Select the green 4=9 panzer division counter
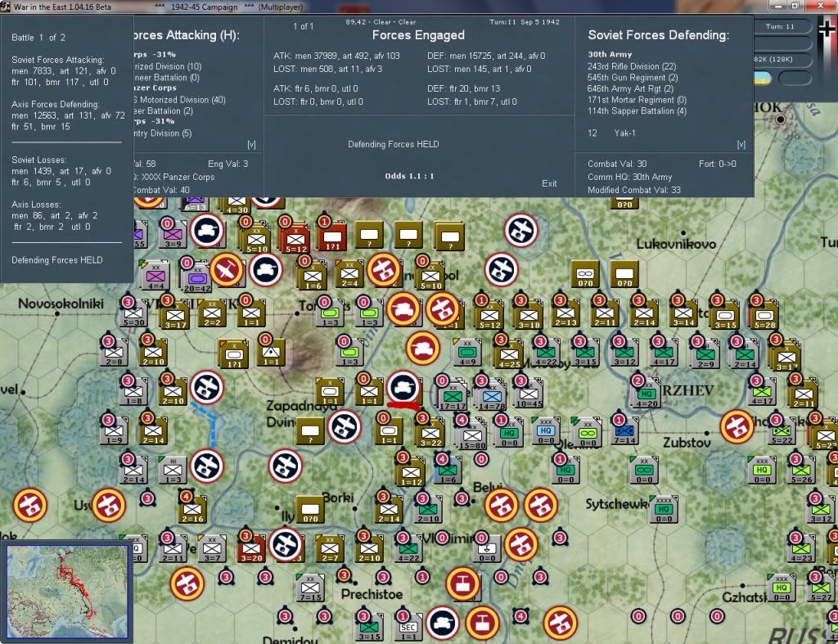The width and height of the screenshot is (838, 644). 467,353
